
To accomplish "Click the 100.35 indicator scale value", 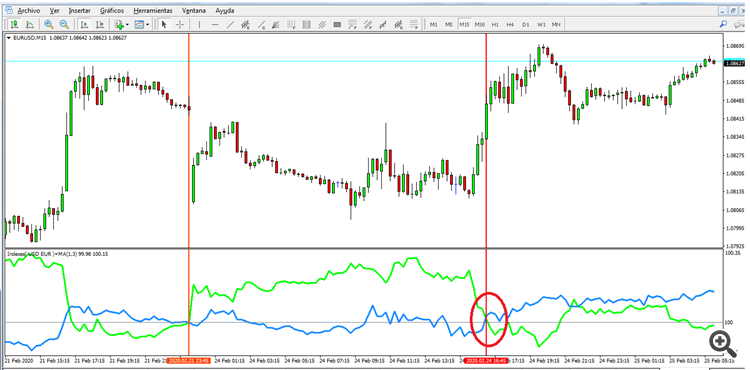I will [x=733, y=252].
